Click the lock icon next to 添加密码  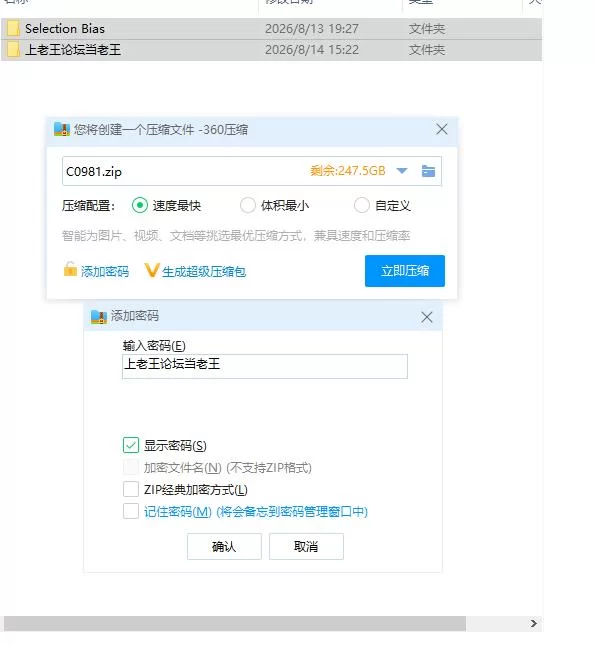click(70, 270)
